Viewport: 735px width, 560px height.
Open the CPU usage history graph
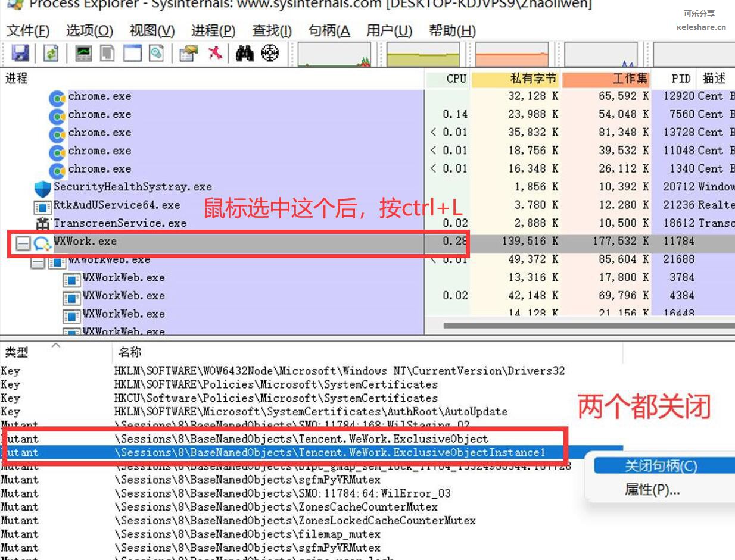(x=335, y=54)
